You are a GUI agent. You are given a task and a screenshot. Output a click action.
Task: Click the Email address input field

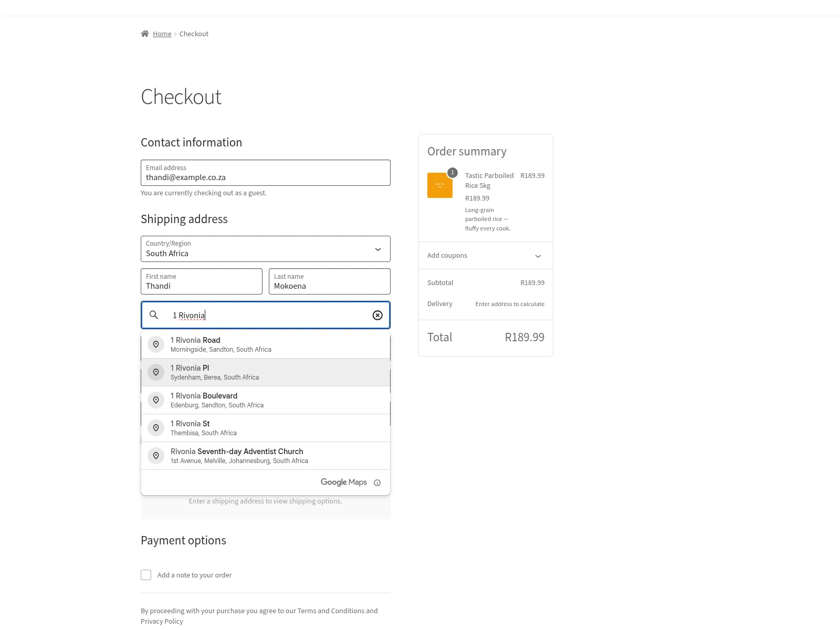click(266, 173)
